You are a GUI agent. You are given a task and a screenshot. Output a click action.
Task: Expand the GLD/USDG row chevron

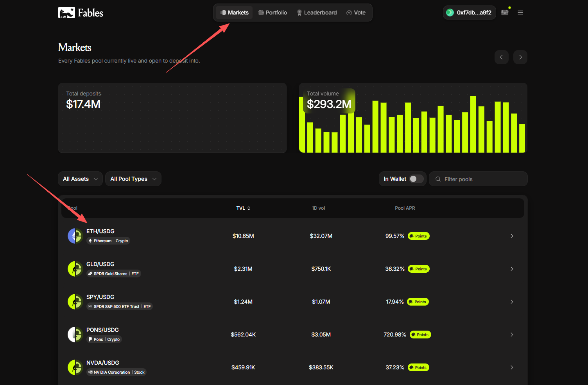click(512, 269)
